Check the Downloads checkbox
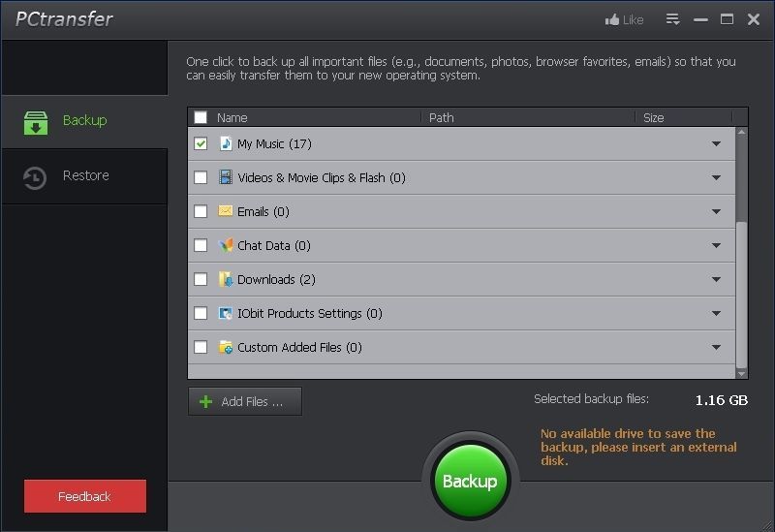Viewport: 775px width, 532px height. tap(201, 279)
